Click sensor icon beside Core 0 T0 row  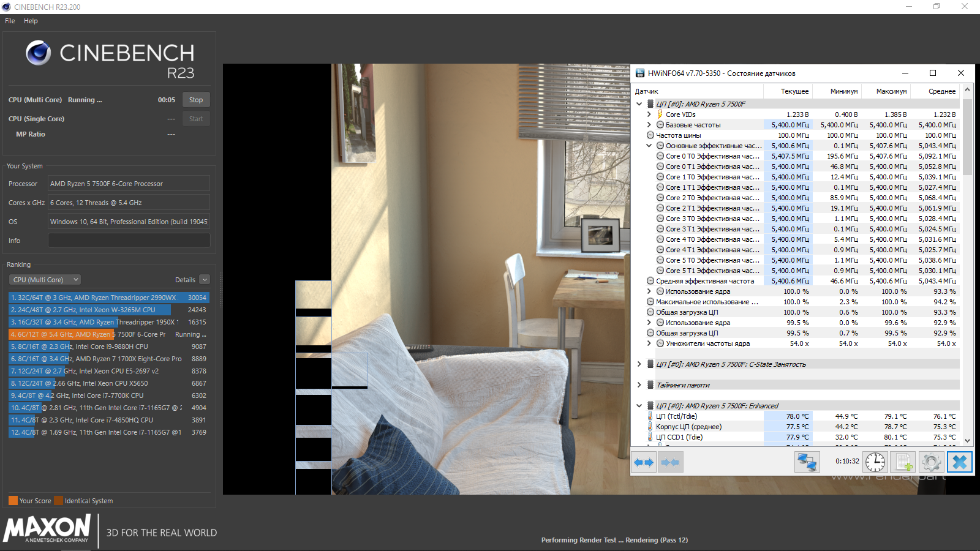(x=660, y=156)
